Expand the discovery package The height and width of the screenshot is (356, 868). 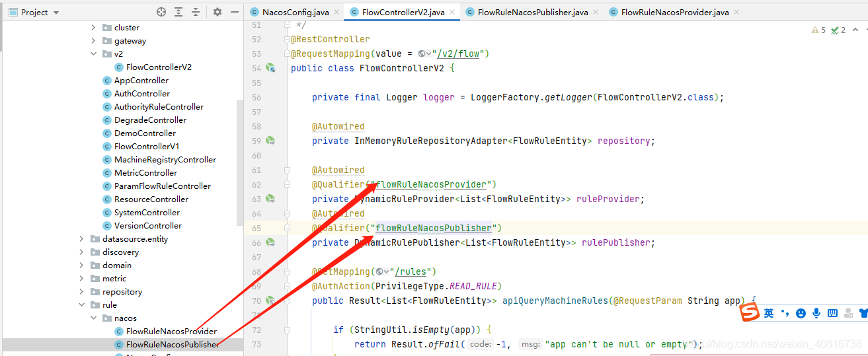click(81, 252)
